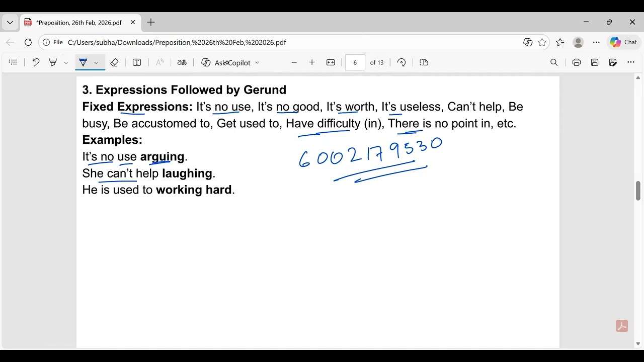Viewport: 644px width, 362px height.
Task: Add this page to favorites
Action: (542, 43)
